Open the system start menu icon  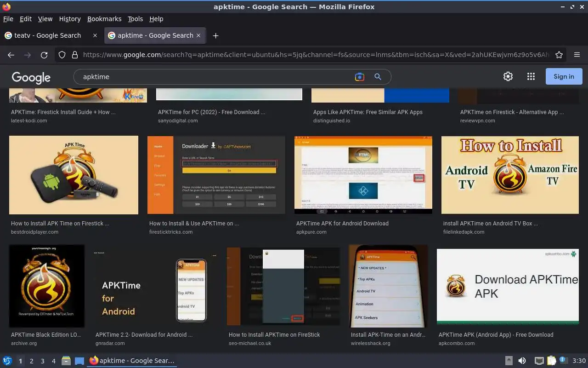click(7, 361)
